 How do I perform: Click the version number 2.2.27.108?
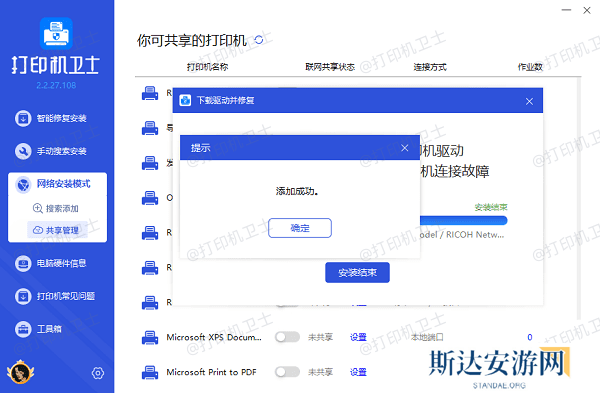(x=56, y=85)
